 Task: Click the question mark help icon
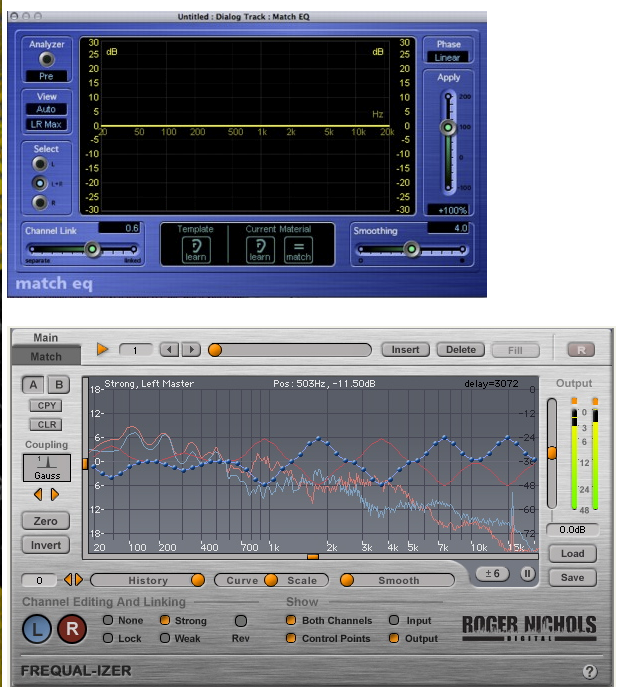590,671
